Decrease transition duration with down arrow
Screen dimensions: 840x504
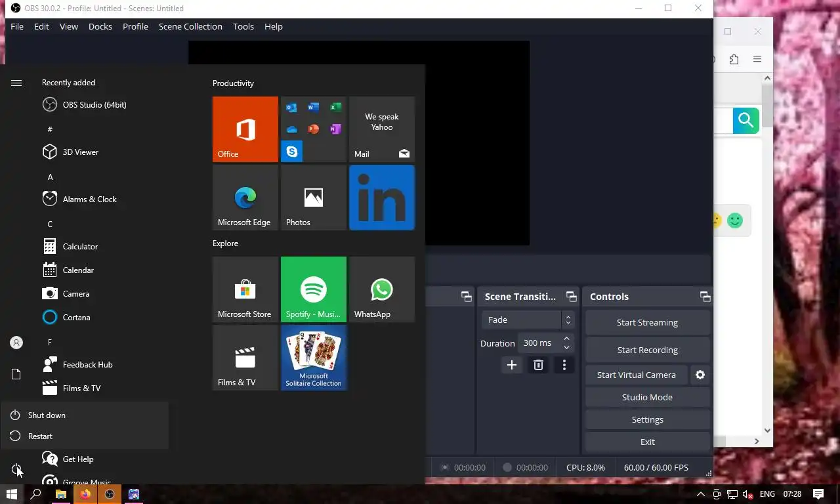click(x=567, y=348)
